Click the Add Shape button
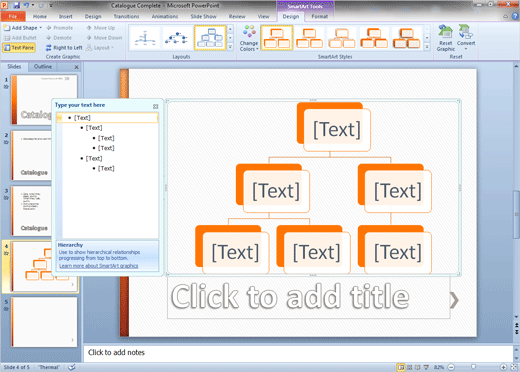Screen dimensions: 520x372 point(21,28)
